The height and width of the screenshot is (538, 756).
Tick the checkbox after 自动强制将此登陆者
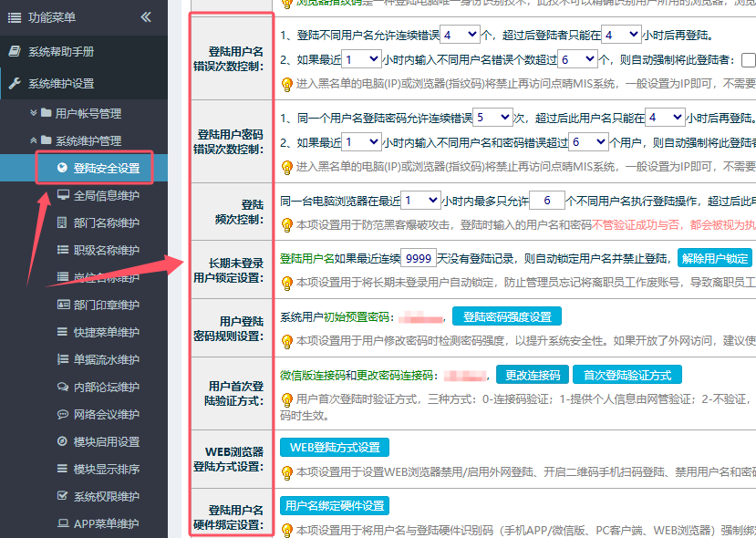748,60
